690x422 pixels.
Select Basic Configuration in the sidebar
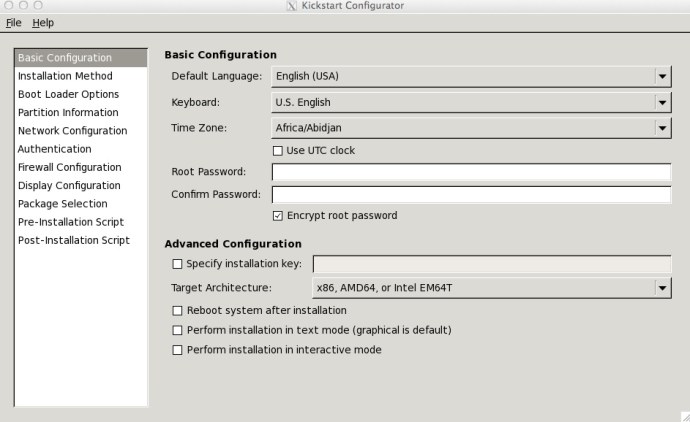[x=81, y=58]
